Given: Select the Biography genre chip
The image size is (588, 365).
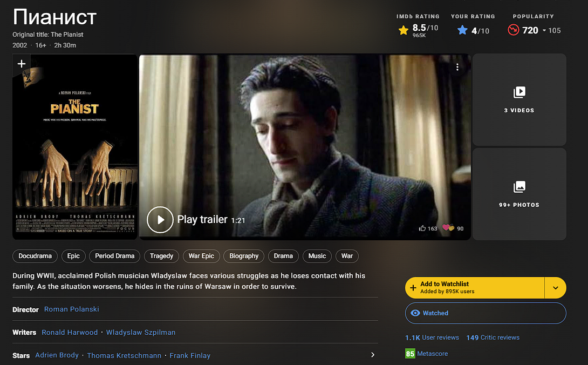Looking at the screenshot, I should tap(244, 256).
